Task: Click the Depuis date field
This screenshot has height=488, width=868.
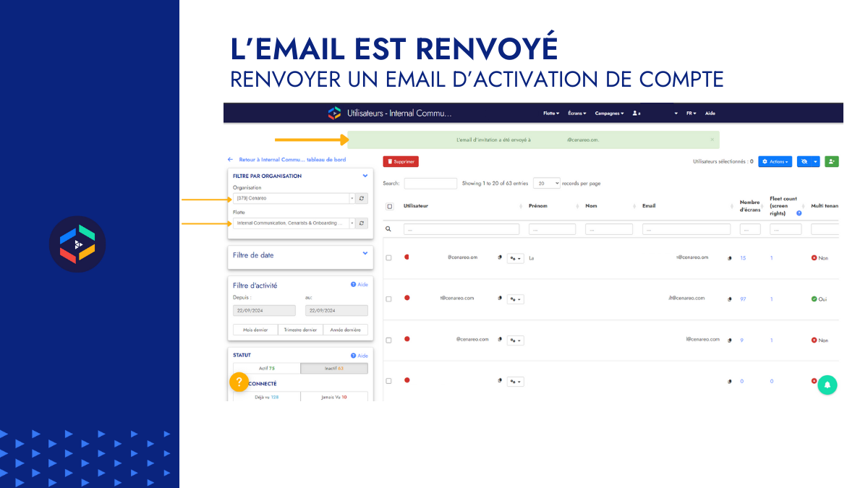Action: pos(264,310)
